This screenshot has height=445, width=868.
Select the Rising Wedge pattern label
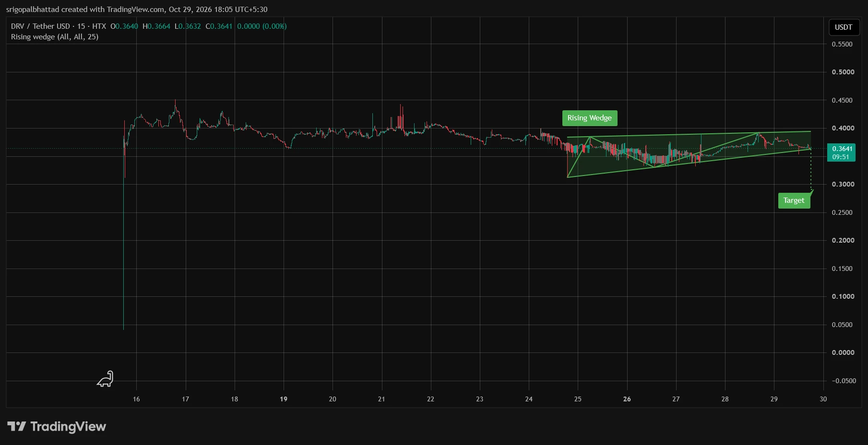(589, 118)
